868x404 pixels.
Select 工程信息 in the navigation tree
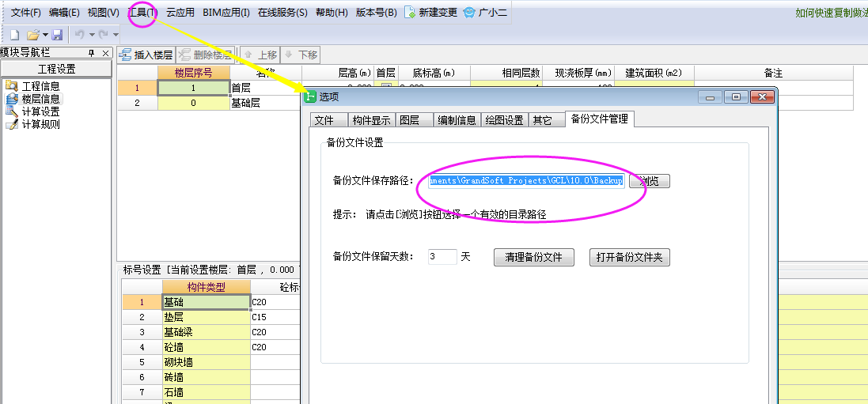click(33, 86)
